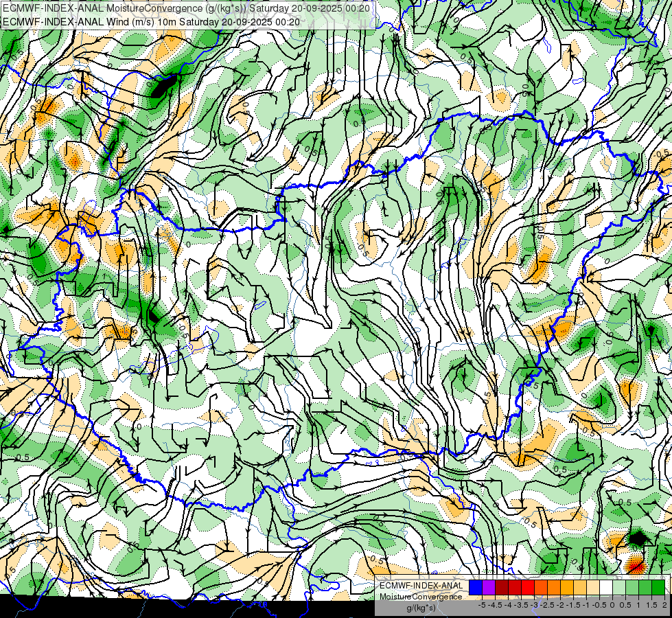Pick the darkest red legend swatch between -4.5 and -4
Screen dimensions: 672x618
pyautogui.click(x=502, y=587)
